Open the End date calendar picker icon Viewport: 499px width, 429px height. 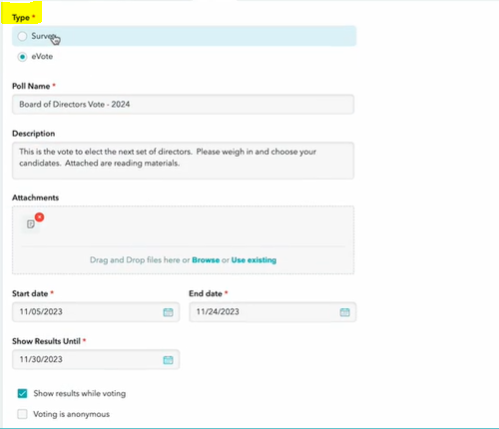click(345, 312)
